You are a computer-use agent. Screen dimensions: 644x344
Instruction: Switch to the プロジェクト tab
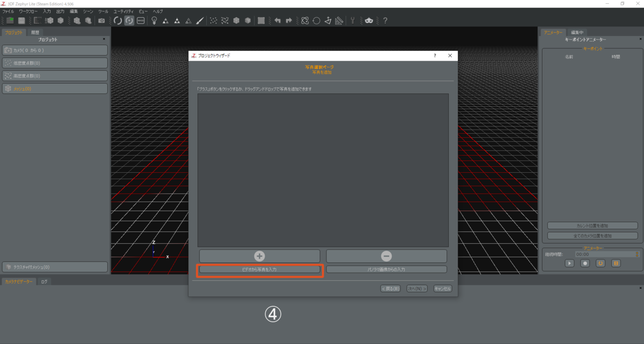tap(13, 32)
